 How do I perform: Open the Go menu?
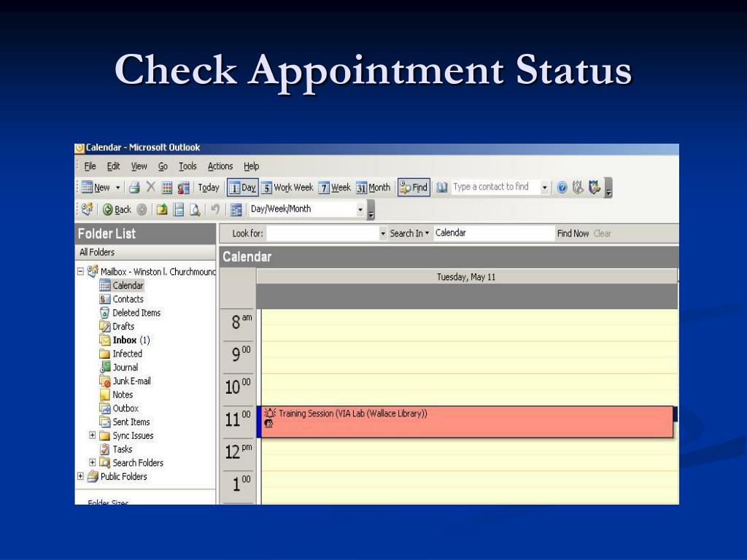(x=163, y=166)
